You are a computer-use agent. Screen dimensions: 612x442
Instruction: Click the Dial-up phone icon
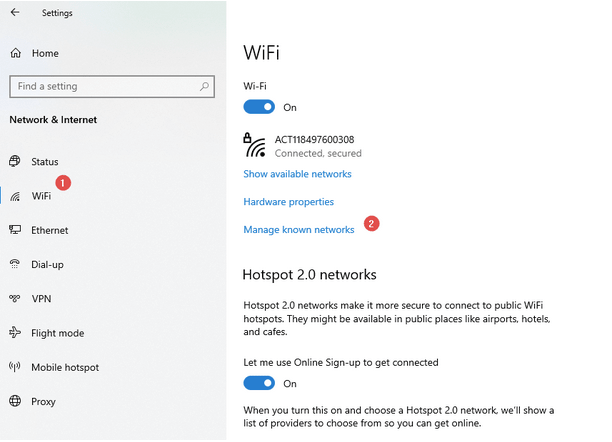coord(15,264)
